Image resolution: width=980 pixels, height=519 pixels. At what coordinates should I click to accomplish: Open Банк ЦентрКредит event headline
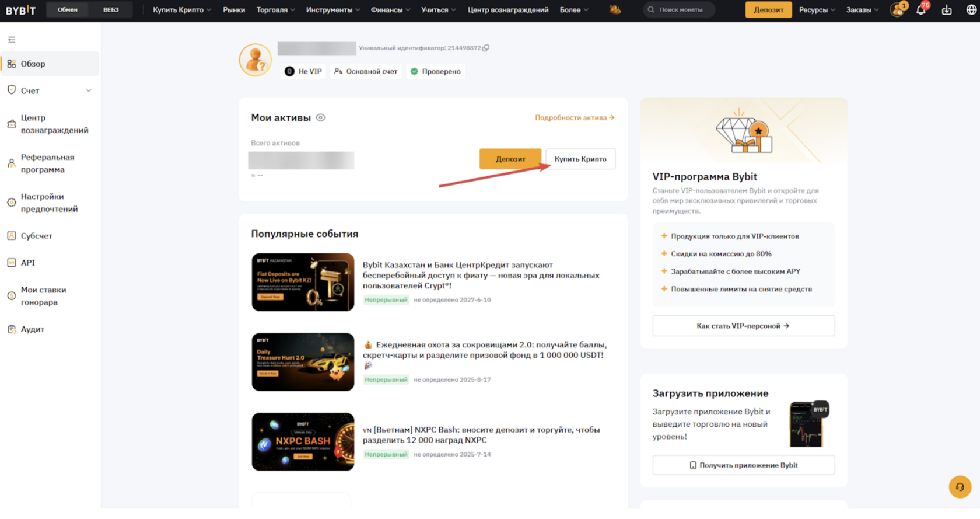(x=481, y=276)
